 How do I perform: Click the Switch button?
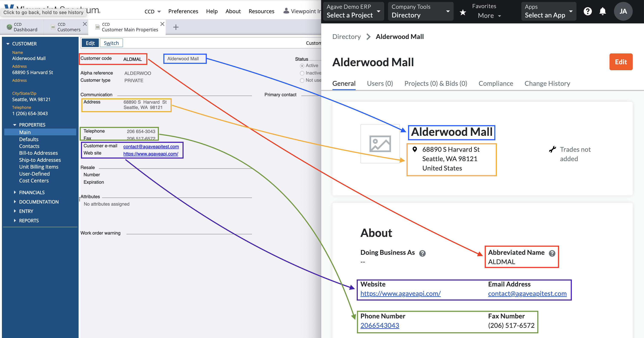(x=111, y=43)
